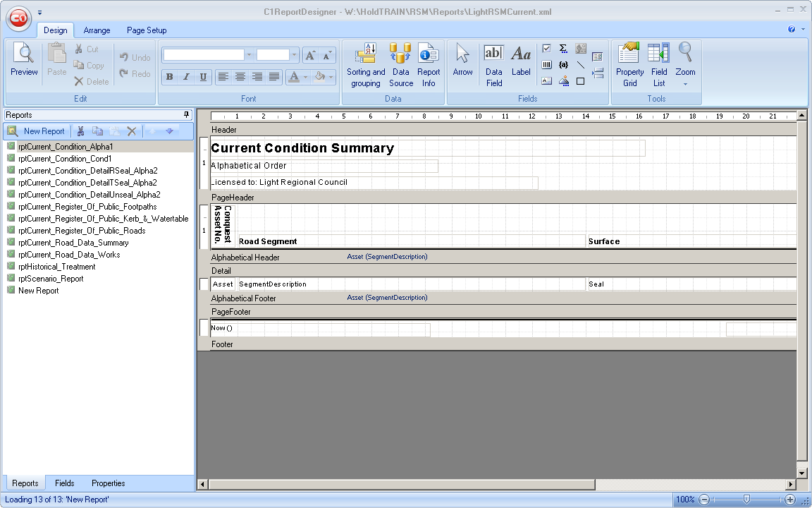Click the horizontal scrollbar thumb
Screen dimensions: 812x508
point(402,484)
